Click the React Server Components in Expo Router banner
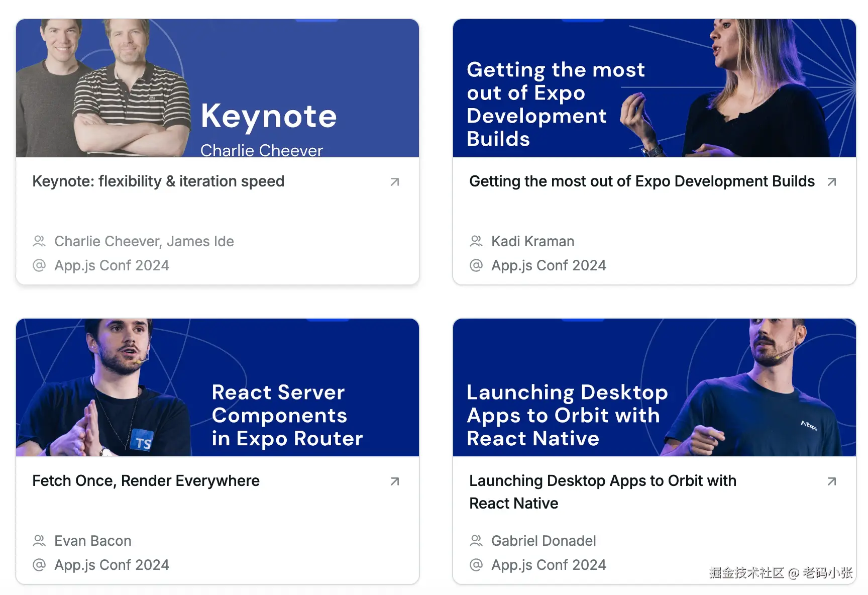868x595 pixels. pos(218,387)
